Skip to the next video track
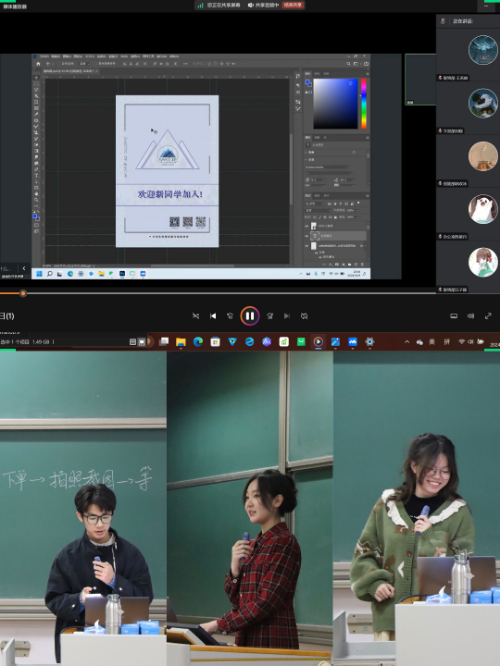Viewport: 500px width, 666px height. pyautogui.click(x=287, y=316)
